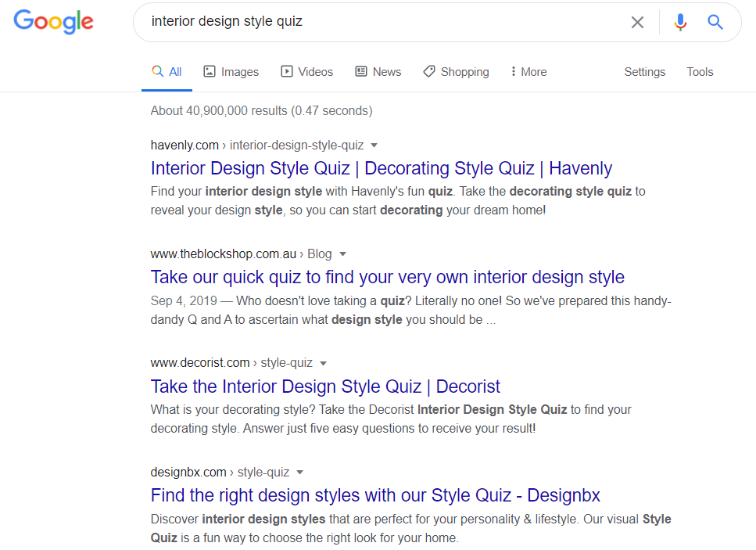
Task: Open search Settings
Action: click(x=645, y=72)
